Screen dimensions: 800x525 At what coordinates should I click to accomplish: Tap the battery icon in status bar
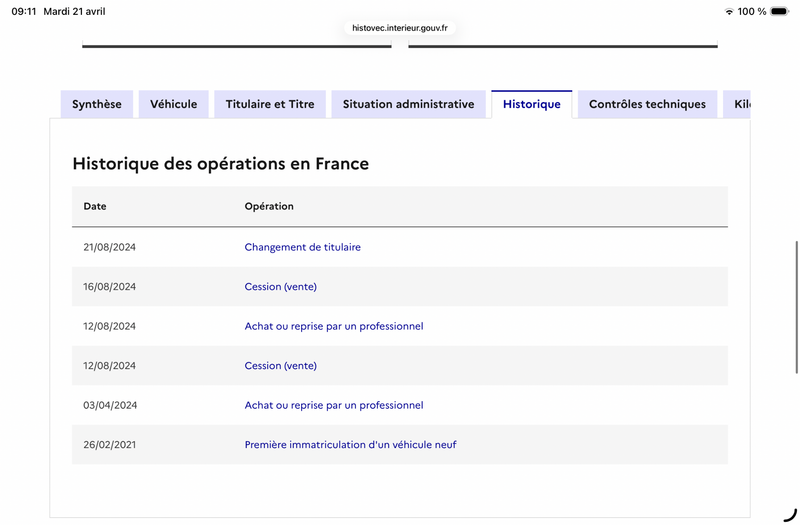click(x=780, y=11)
